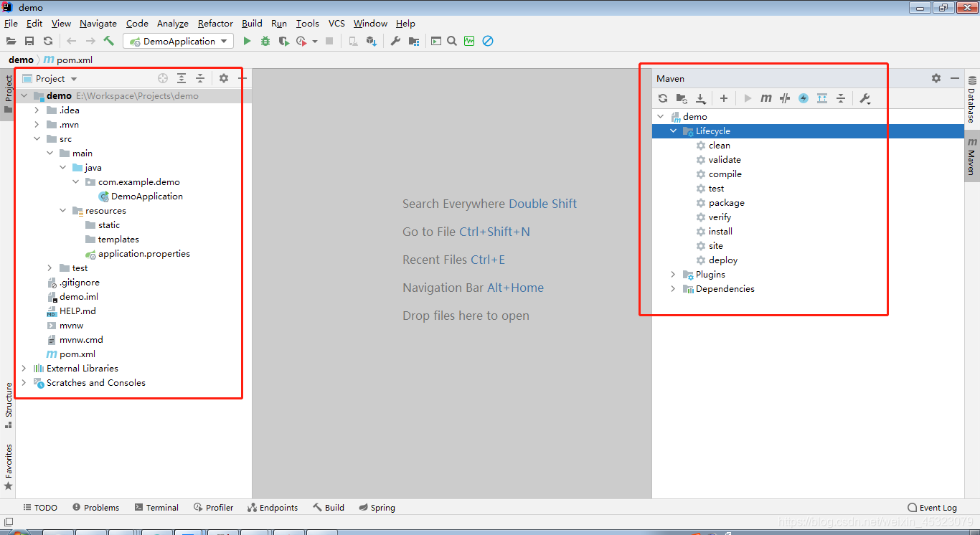
Task: Click the locate target icon in Project panel
Action: [x=163, y=78]
